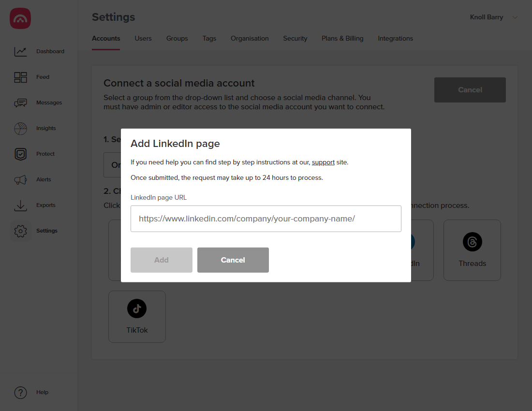This screenshot has width=532, height=411.
Task: Click the Alerts label in sidebar
Action: pyautogui.click(x=44, y=179)
